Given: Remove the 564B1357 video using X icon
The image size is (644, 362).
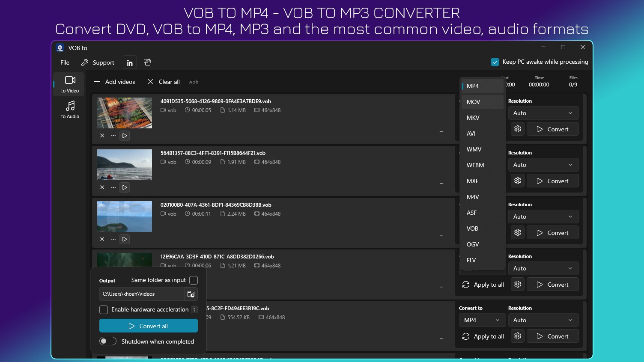Looking at the screenshot, I should 102,187.
